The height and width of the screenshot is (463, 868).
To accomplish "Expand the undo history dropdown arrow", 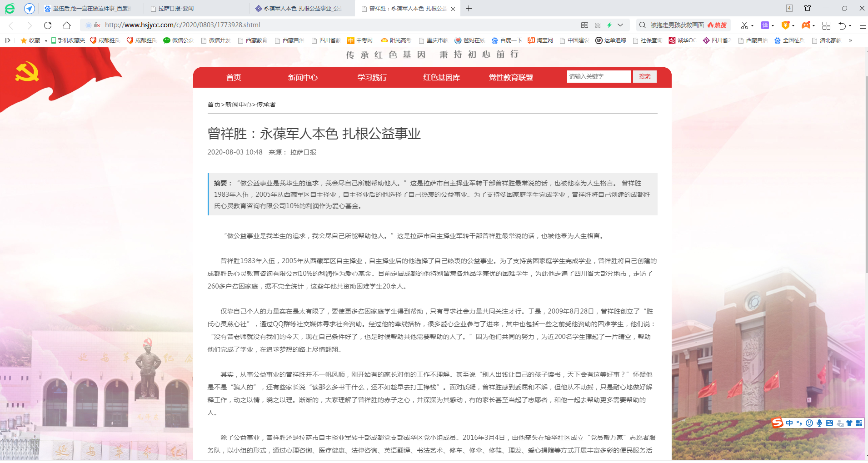I will tap(850, 25).
